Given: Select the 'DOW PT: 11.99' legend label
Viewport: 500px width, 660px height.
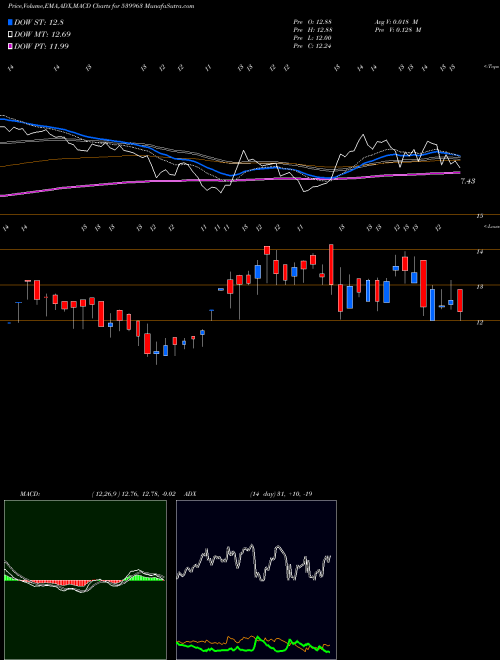Looking at the screenshot, I should coord(41,46).
